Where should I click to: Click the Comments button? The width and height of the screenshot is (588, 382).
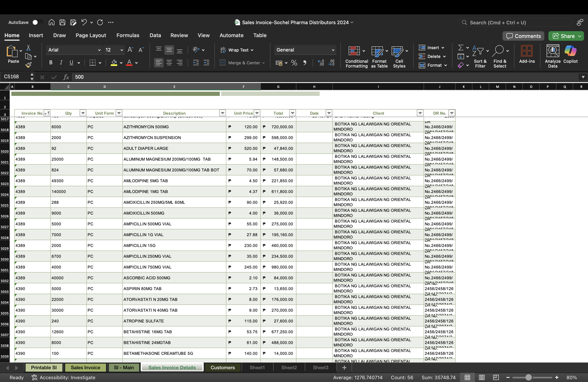point(523,36)
